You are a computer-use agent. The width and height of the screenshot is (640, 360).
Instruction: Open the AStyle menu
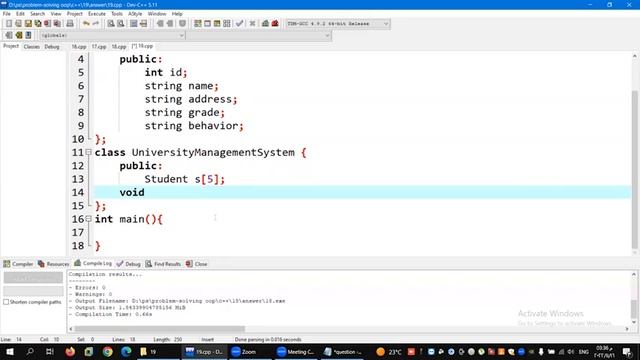coord(135,13)
